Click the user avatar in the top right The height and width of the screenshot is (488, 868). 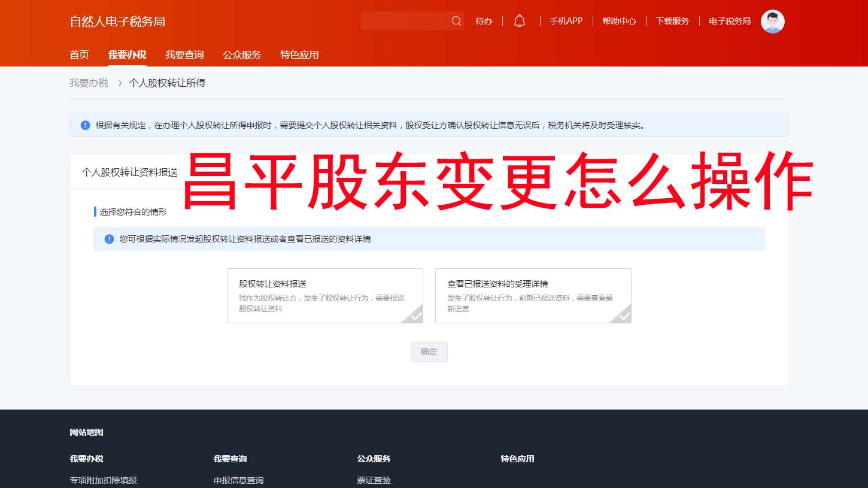coord(772,21)
